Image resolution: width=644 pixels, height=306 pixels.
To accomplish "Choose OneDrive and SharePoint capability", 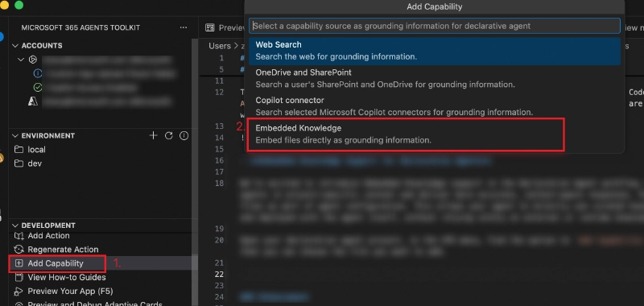I will click(435, 78).
